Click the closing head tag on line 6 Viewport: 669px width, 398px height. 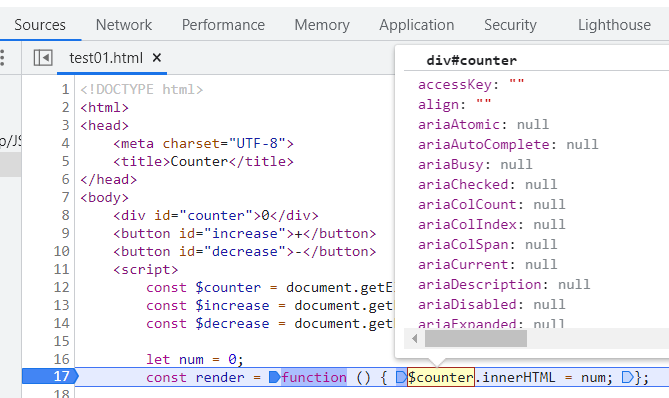(x=109, y=180)
